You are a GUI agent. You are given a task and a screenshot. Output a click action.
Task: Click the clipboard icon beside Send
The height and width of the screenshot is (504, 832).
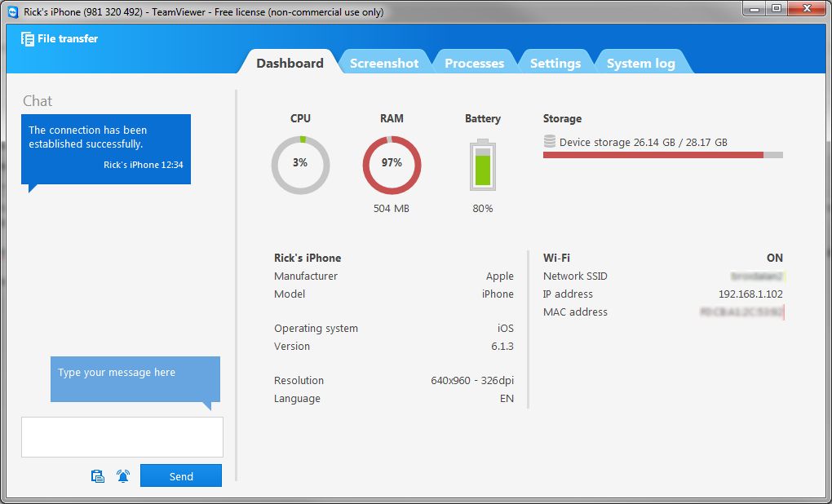[x=98, y=476]
